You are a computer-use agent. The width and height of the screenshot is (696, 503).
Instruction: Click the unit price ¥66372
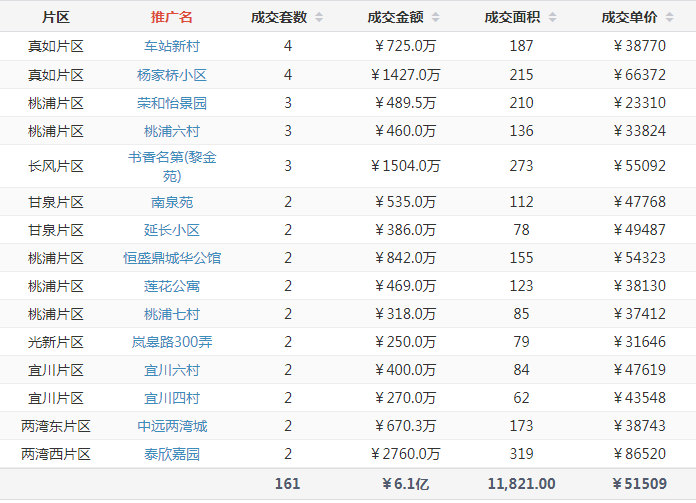coord(640,75)
